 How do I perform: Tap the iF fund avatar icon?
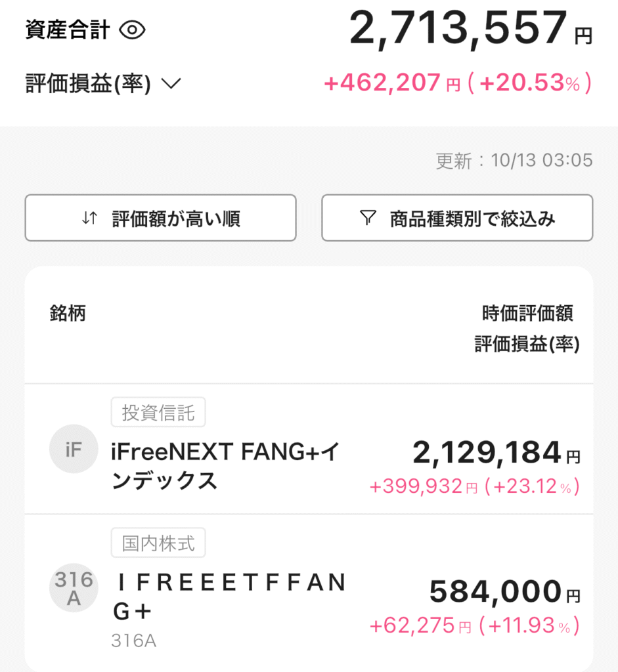(x=74, y=449)
